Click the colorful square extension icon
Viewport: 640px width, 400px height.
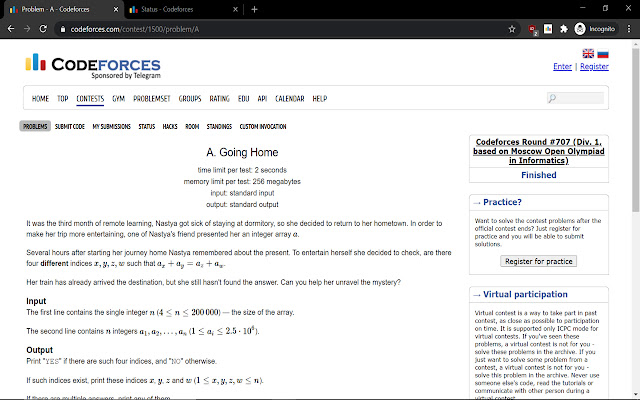tap(548, 29)
